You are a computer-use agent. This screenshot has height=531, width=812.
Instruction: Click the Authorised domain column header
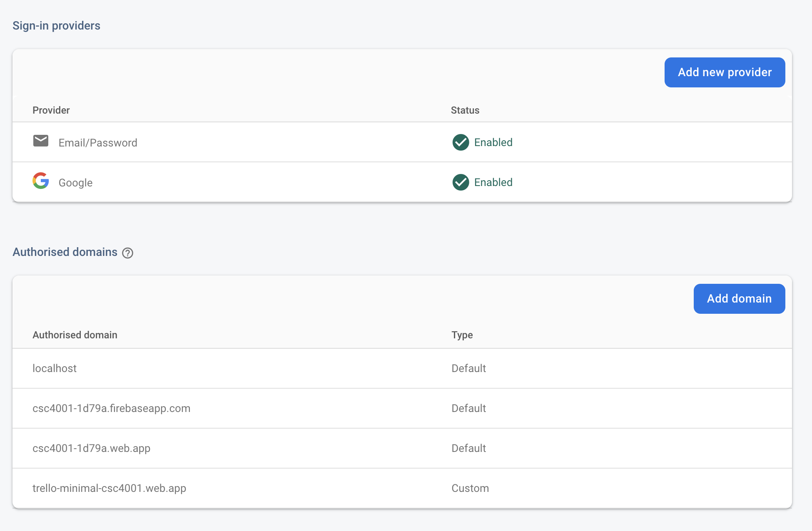coord(75,335)
